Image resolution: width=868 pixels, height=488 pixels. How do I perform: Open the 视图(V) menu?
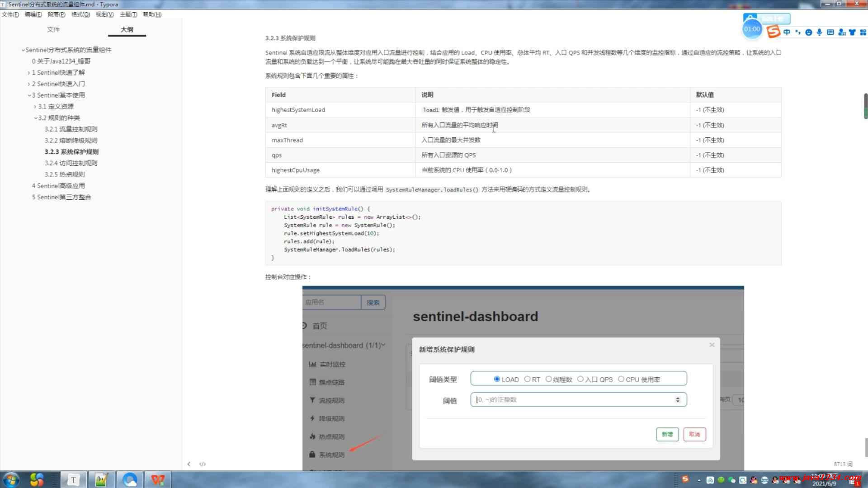(104, 14)
